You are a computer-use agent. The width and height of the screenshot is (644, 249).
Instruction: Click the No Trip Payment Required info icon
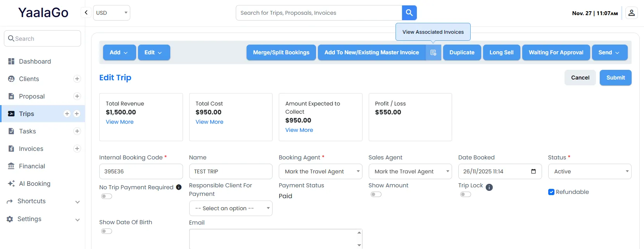tap(179, 187)
